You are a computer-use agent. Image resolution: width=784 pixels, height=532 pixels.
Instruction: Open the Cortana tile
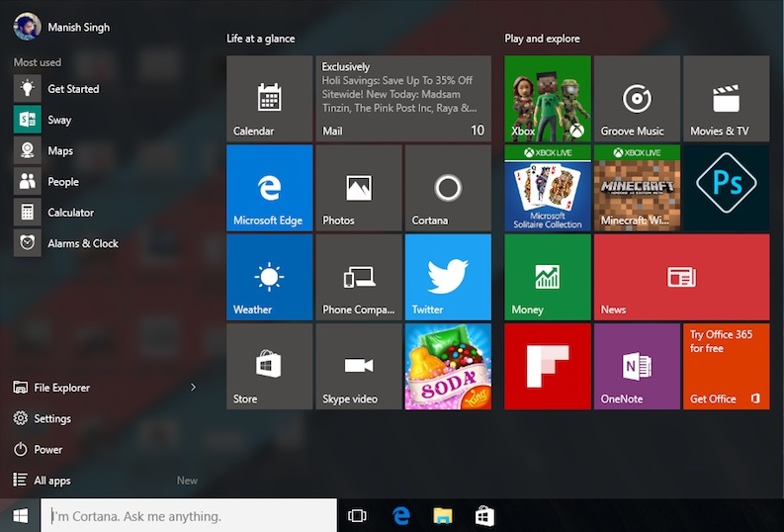pos(448,188)
